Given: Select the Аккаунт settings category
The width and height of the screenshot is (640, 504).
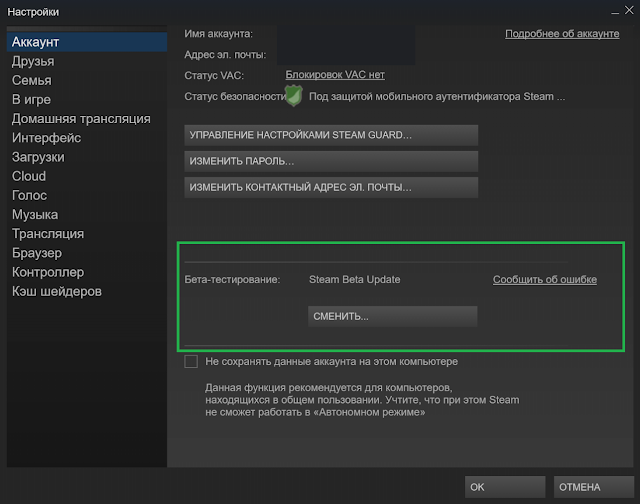Looking at the screenshot, I should pos(87,42).
